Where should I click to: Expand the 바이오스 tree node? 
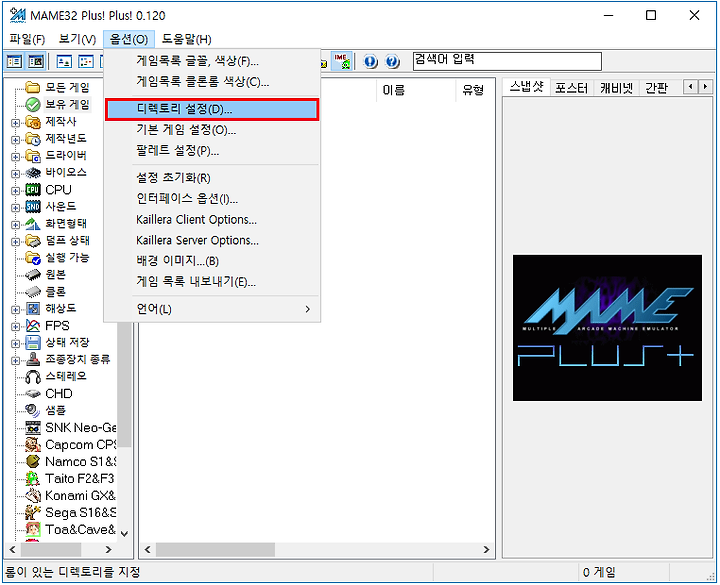click(x=15, y=174)
